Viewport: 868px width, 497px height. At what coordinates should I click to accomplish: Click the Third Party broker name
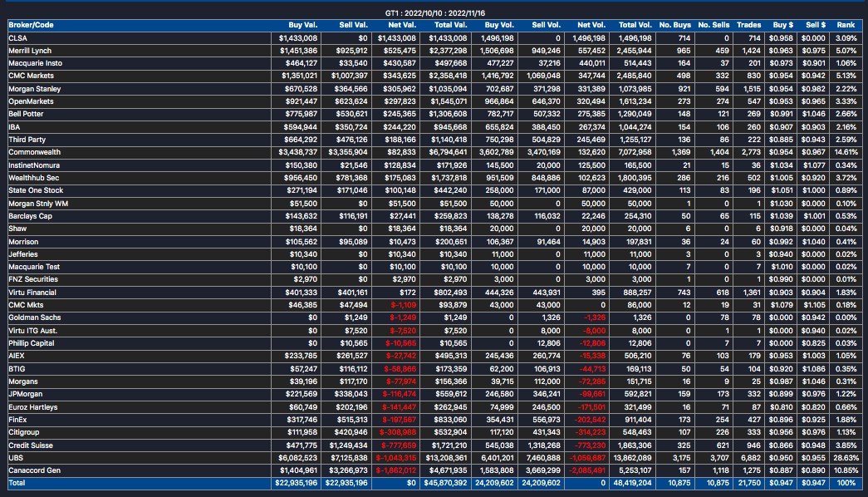pyautogui.click(x=27, y=140)
